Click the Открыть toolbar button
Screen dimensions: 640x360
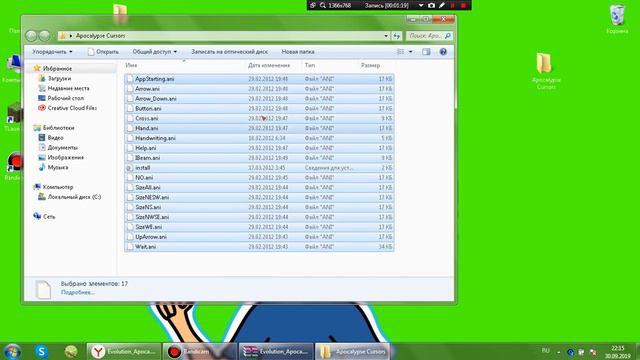coord(103,52)
